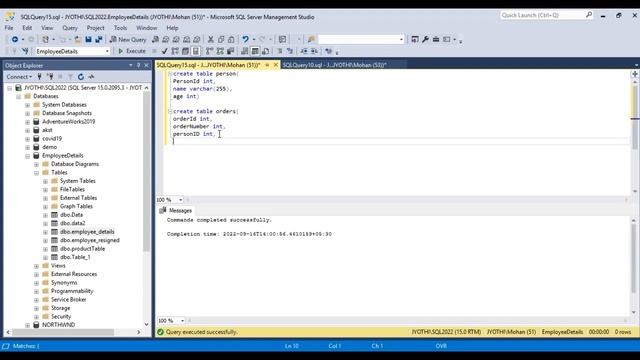The height and width of the screenshot is (360, 640).
Task: Click the Undo arrow icon
Action: point(245,39)
